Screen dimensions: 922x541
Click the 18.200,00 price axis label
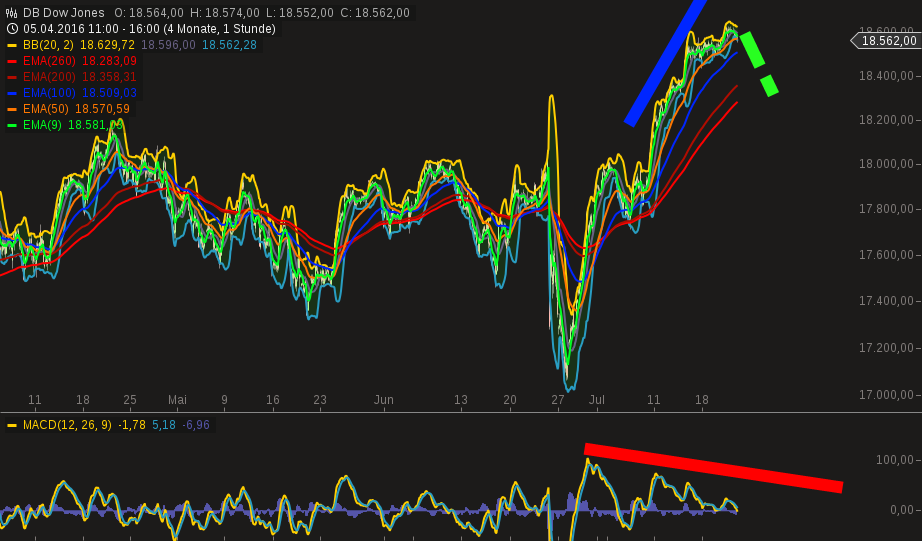(886, 120)
